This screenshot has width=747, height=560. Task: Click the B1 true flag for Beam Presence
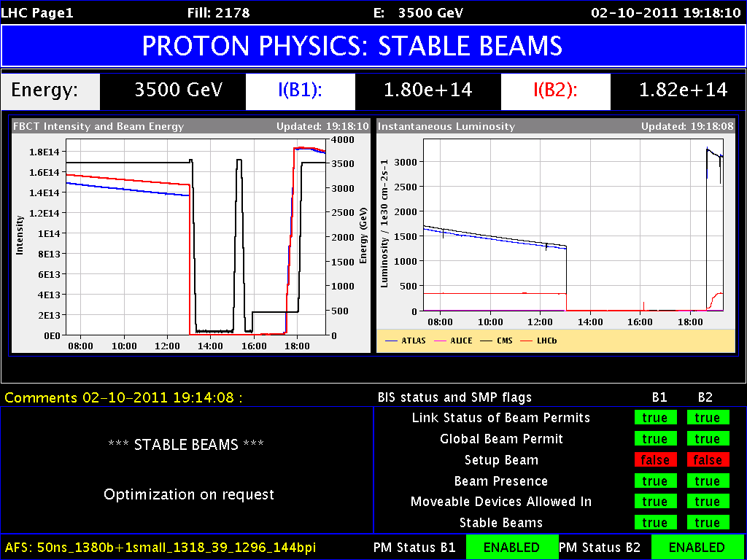tap(655, 481)
